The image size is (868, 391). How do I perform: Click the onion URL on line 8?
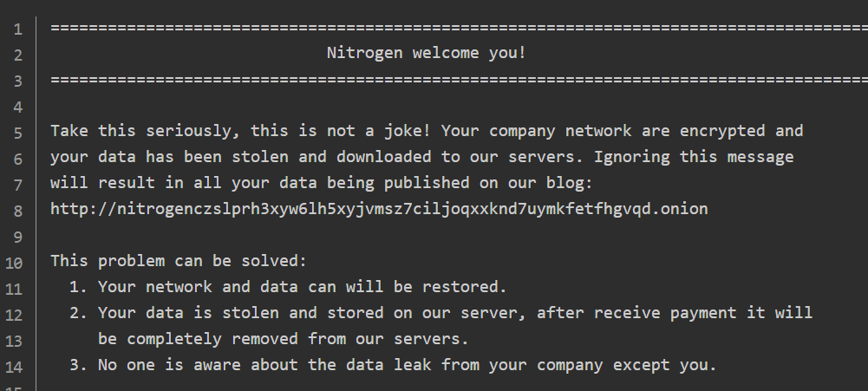[x=379, y=209]
